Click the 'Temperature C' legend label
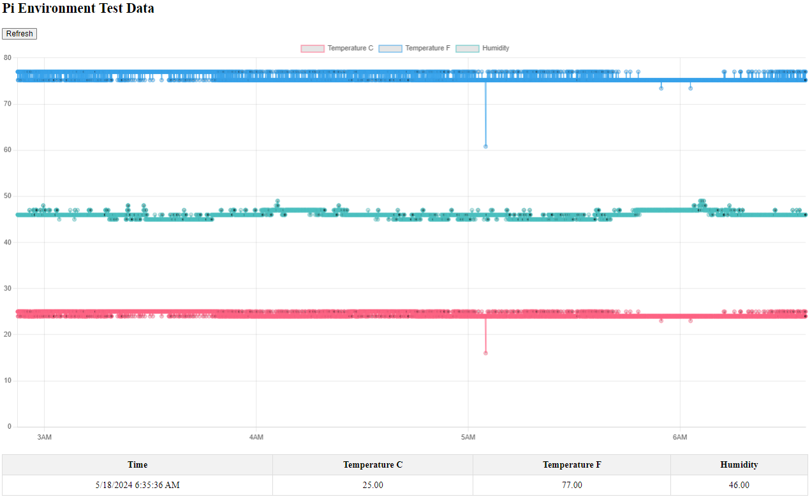 (x=350, y=48)
